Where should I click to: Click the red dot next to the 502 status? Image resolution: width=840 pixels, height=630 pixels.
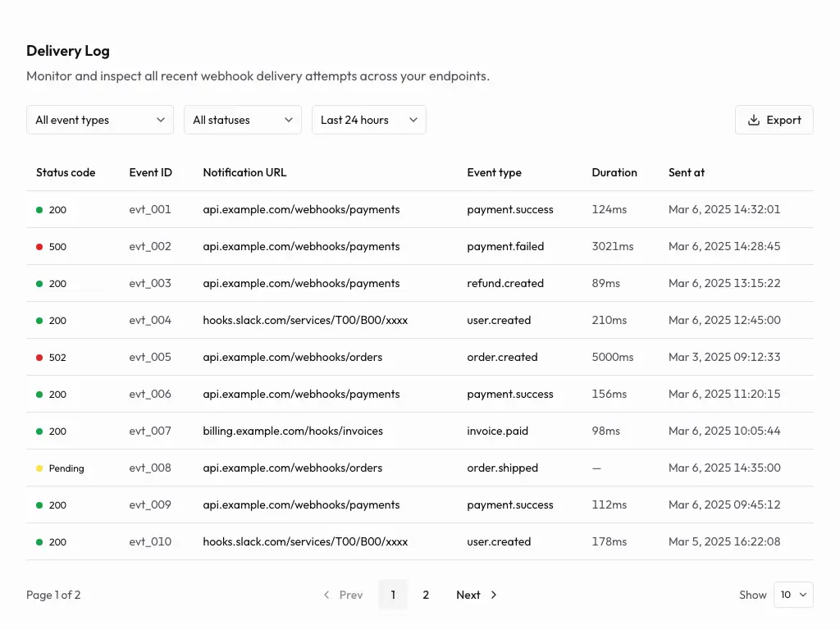[x=38, y=357]
